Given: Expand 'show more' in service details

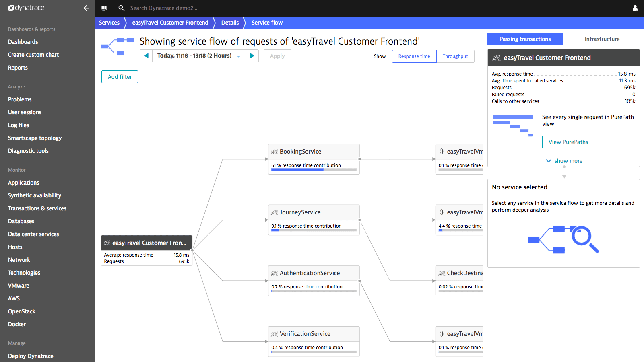Looking at the screenshot, I should 564,161.
